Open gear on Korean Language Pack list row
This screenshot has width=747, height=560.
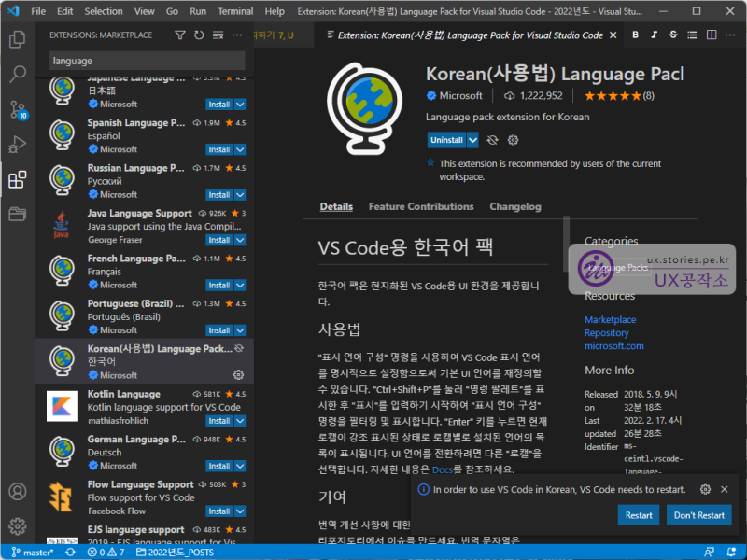click(x=239, y=375)
